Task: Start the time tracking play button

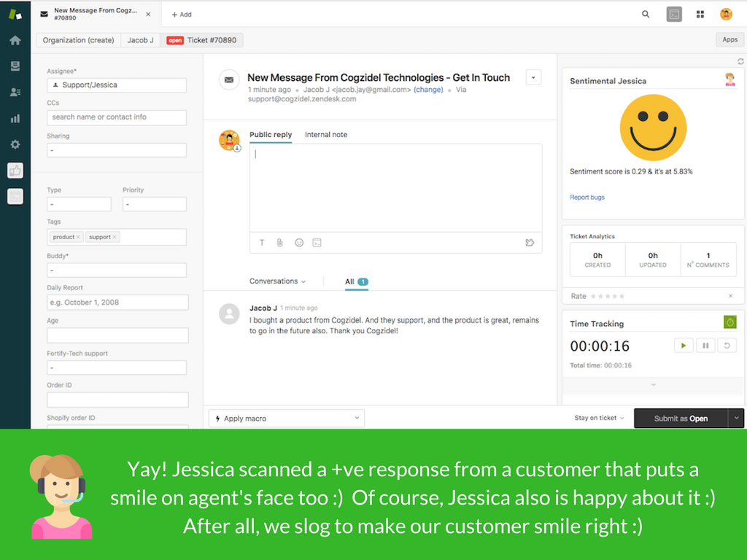Action: click(683, 346)
